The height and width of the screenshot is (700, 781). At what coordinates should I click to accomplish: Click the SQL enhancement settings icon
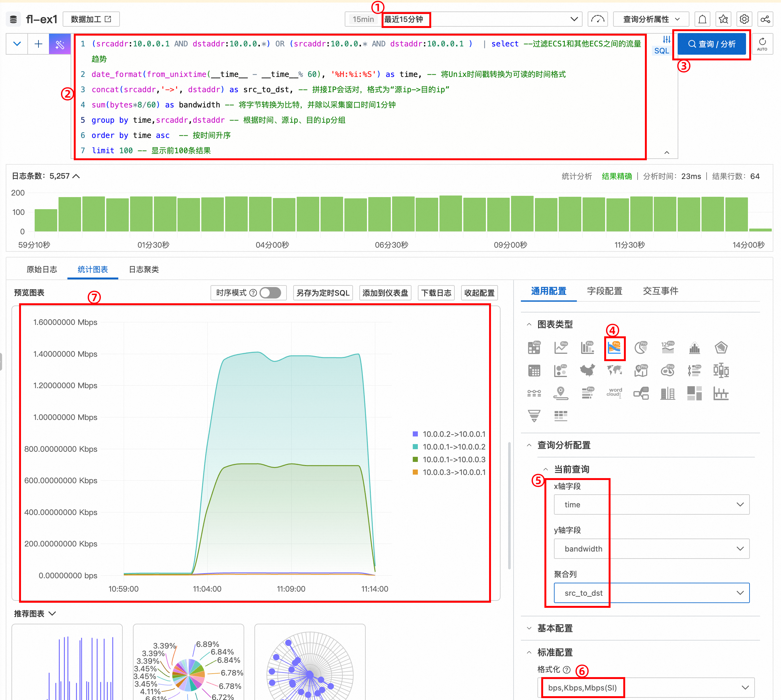click(x=666, y=40)
